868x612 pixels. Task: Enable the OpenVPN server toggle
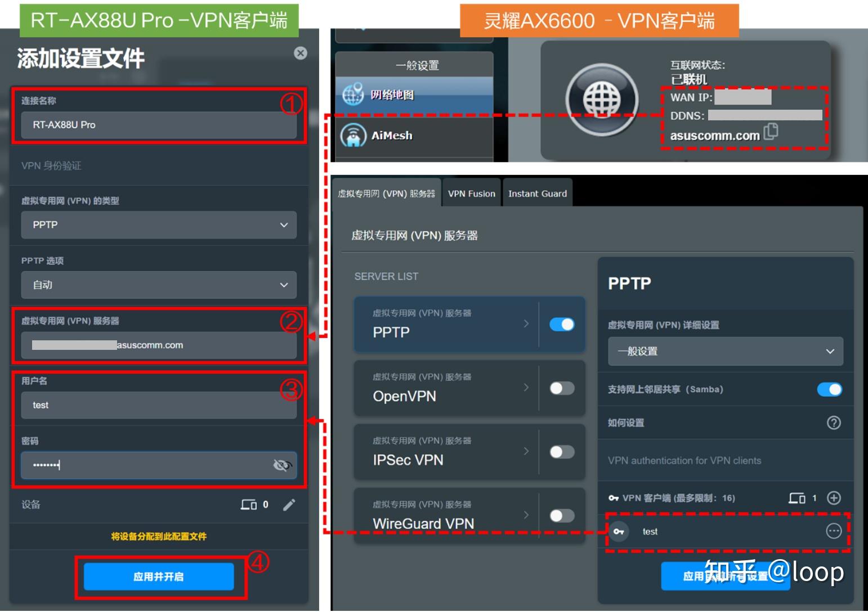point(561,388)
